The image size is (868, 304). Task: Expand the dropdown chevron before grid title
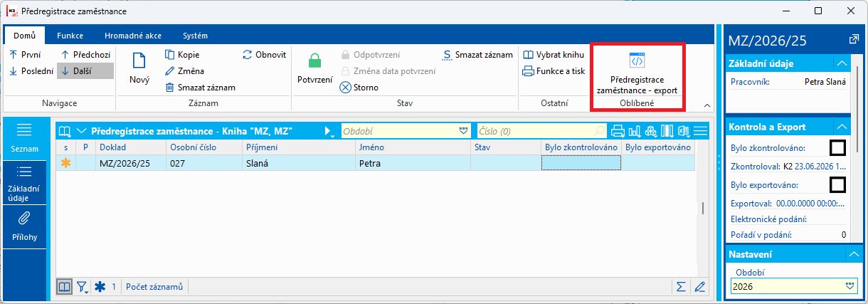[81, 131]
